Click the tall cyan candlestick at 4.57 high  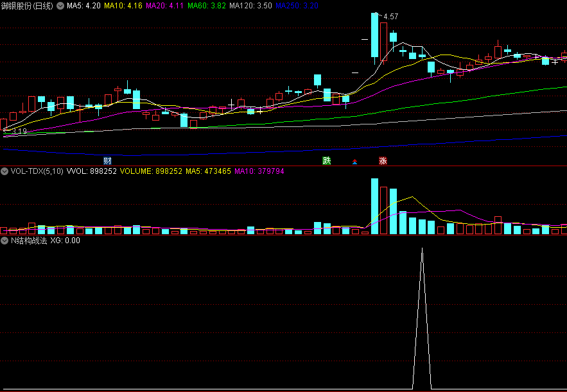(374, 35)
